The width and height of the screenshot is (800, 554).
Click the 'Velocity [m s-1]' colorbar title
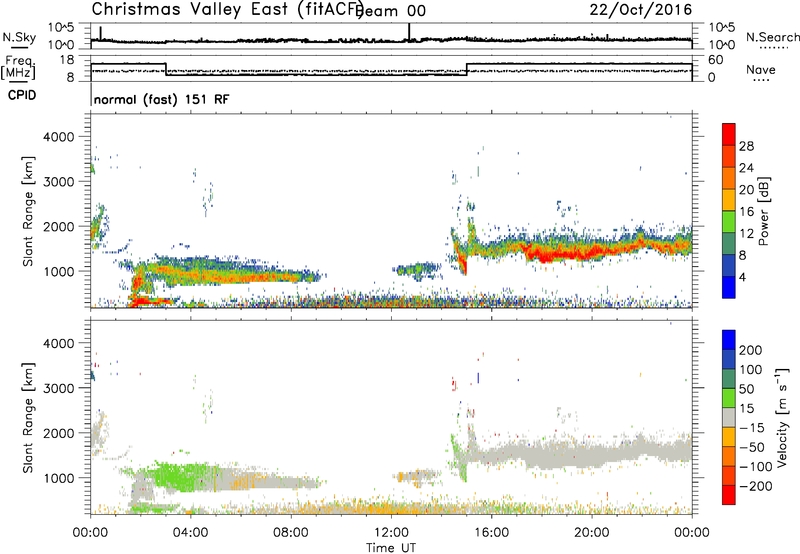(782, 417)
